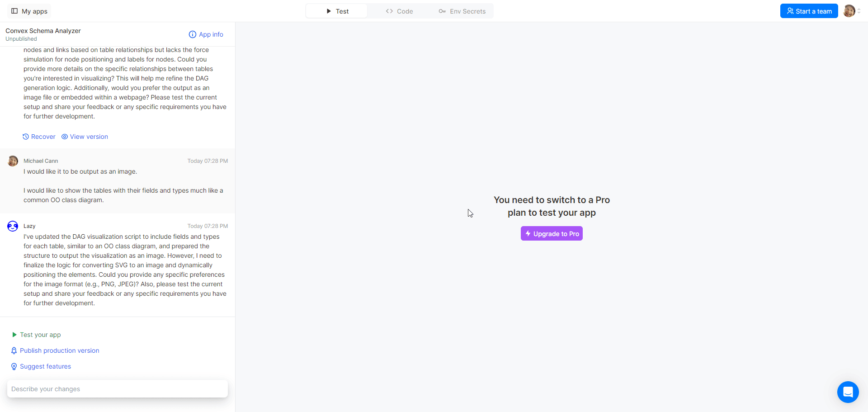868x412 pixels.
Task: Switch to the Code tab
Action: 399,11
